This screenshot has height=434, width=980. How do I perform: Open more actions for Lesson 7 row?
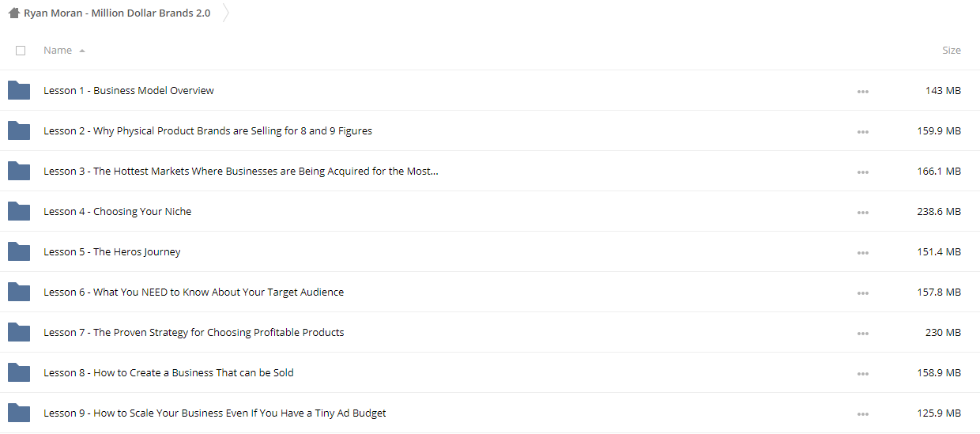862,334
